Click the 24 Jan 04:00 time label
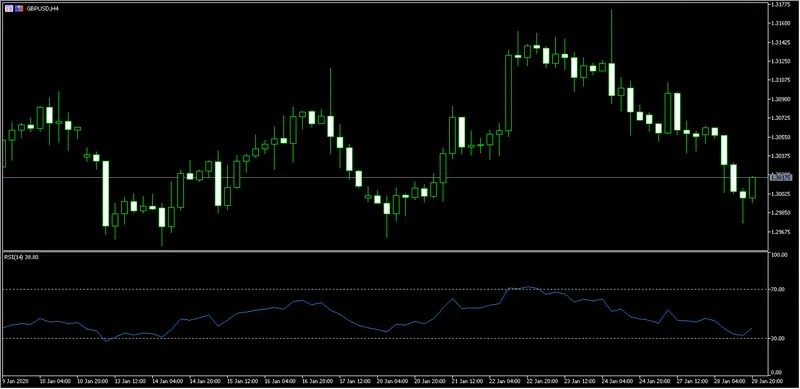The width and height of the screenshot is (800, 389). coord(616,381)
